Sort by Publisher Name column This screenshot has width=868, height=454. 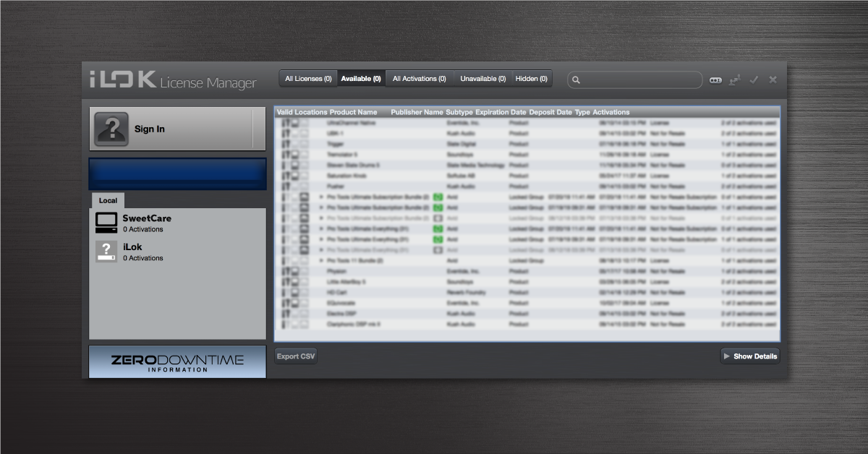pos(417,112)
